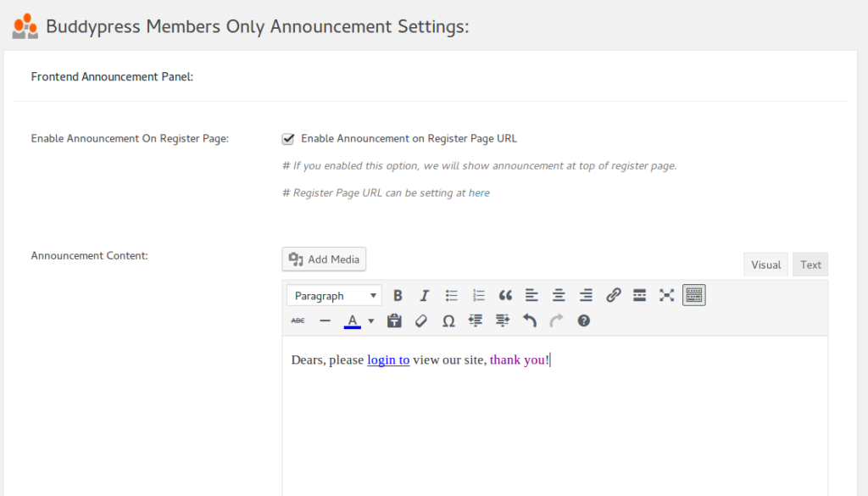
Task: Open keyboard shortcuts help icon
Action: (x=583, y=320)
